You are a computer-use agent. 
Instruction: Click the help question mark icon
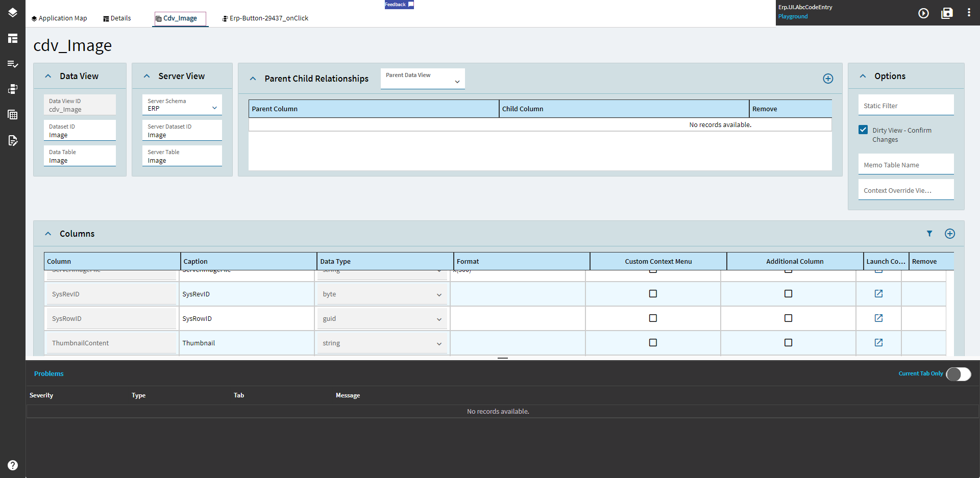[13, 465]
